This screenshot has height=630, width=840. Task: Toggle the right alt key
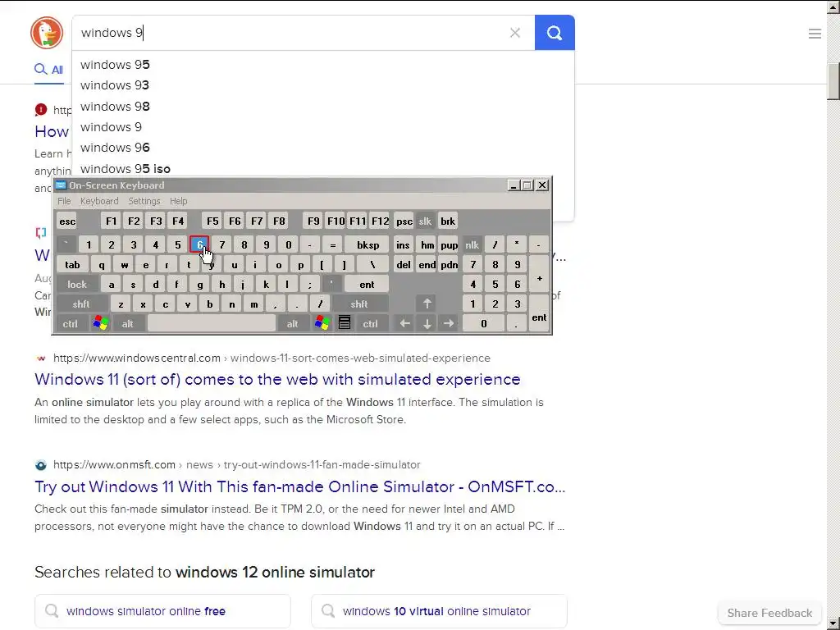tap(293, 323)
